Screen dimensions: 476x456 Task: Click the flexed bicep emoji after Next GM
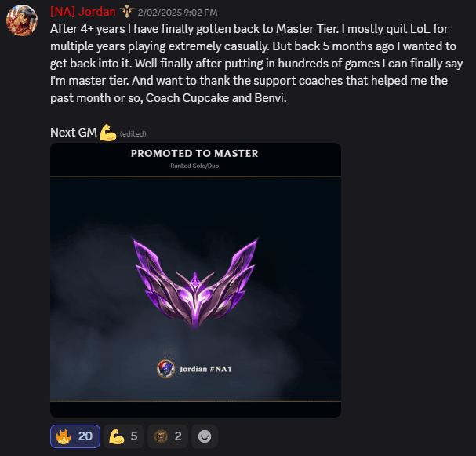pos(108,133)
